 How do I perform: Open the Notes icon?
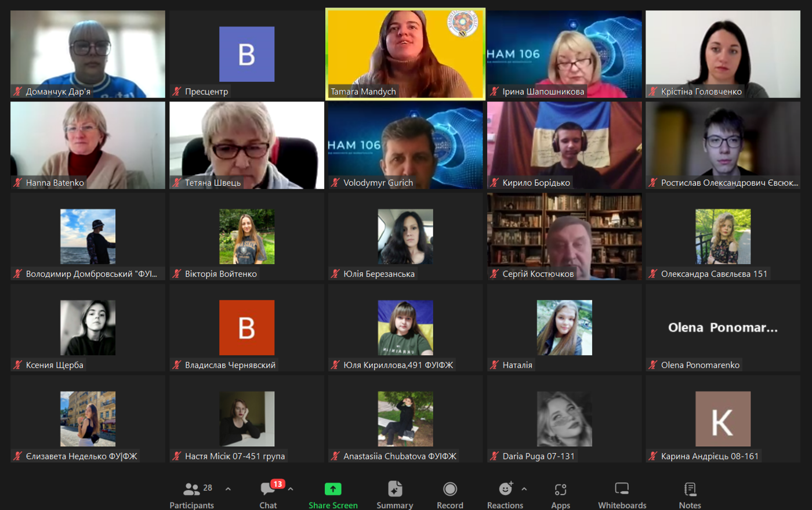point(690,489)
